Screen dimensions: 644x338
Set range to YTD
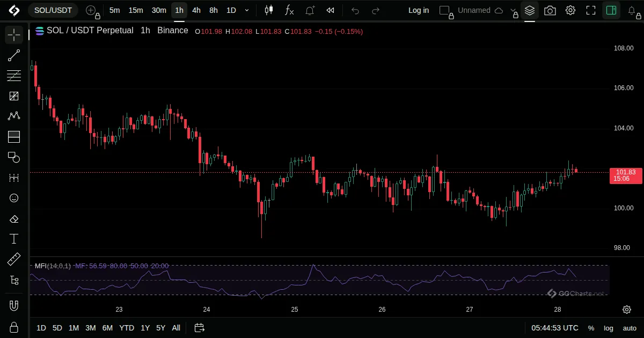pyautogui.click(x=127, y=328)
